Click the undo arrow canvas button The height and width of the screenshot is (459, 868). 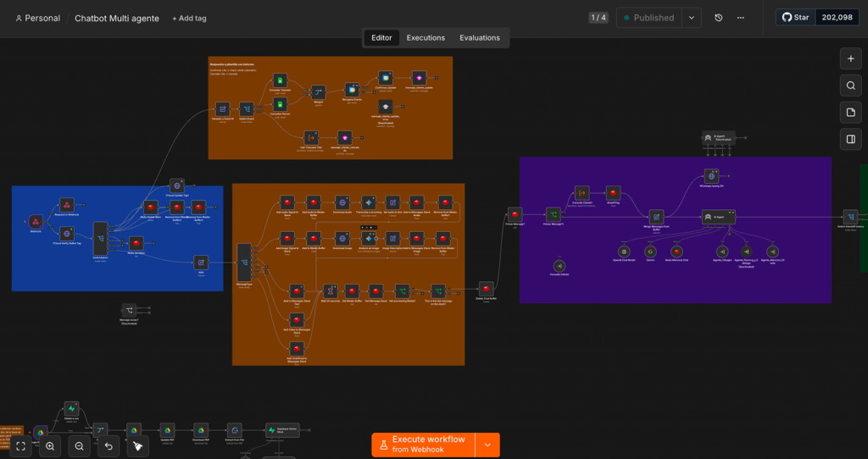(108, 445)
